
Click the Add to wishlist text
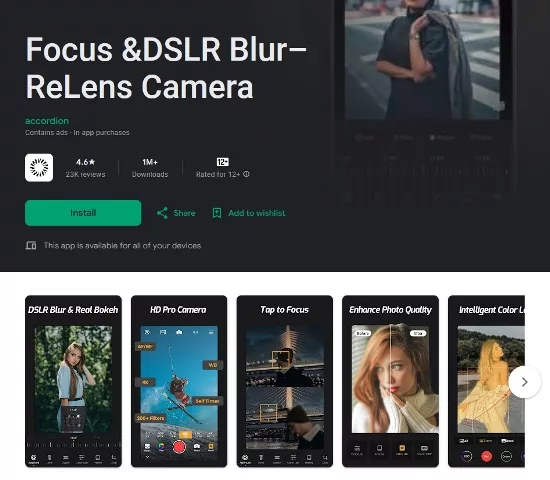[257, 213]
